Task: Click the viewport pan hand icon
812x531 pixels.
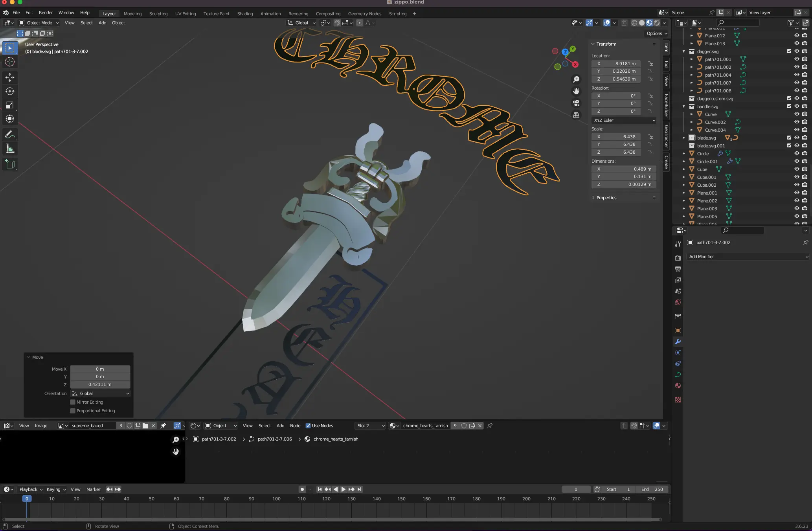Action: [576, 91]
